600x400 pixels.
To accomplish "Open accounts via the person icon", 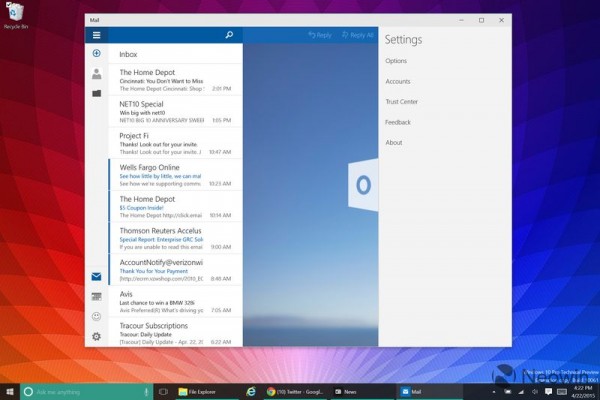I will (x=96, y=73).
